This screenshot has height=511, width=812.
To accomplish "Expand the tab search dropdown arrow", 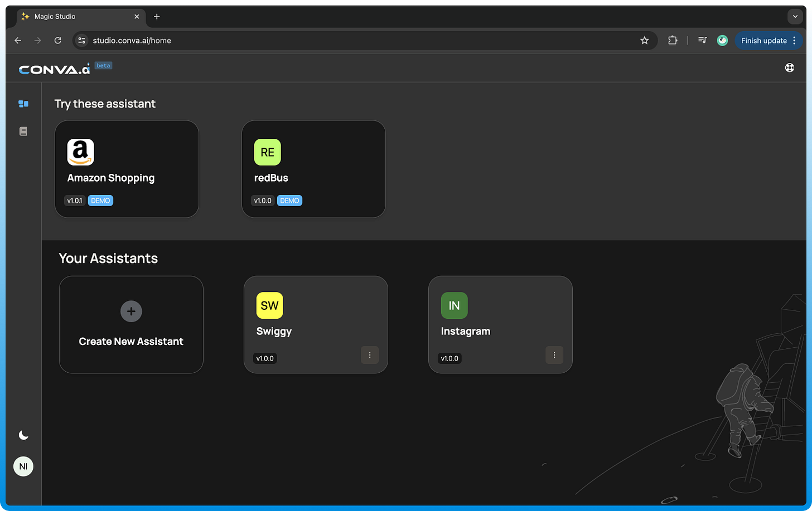I will (795, 17).
